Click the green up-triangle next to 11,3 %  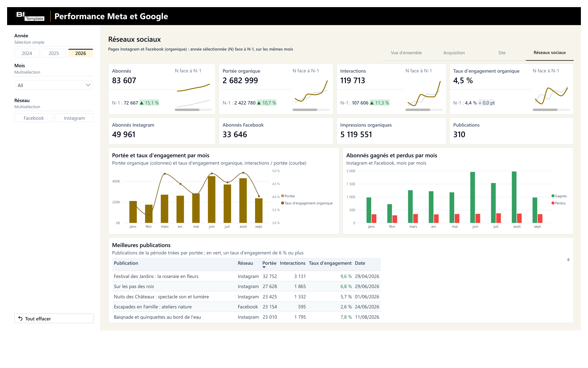pos(372,103)
